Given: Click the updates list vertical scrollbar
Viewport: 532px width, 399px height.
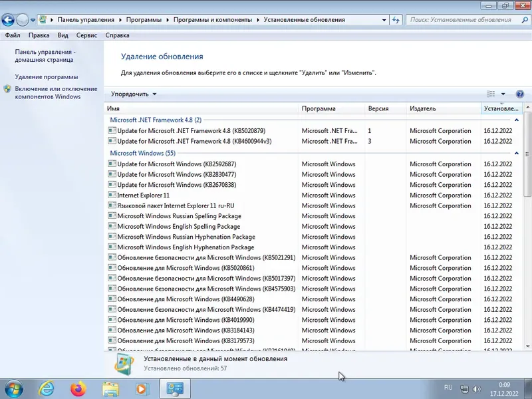Looking at the screenshot, I should click(527, 226).
